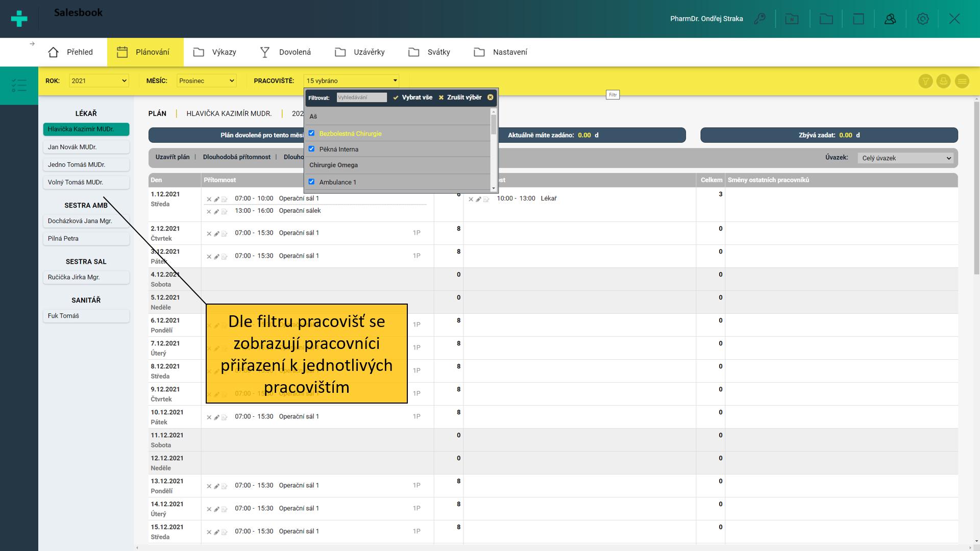This screenshot has height=551, width=980.
Task: Toggle the sidebar checklist icon
Action: point(19,85)
